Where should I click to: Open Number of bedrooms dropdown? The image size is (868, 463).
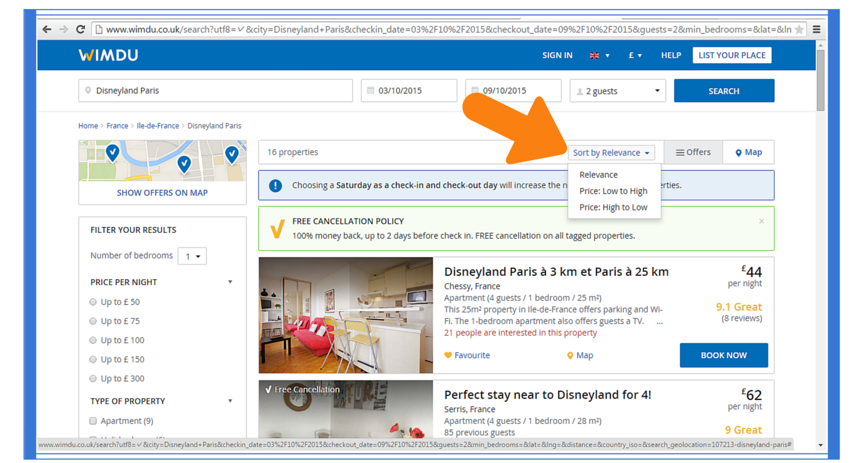[x=192, y=256]
